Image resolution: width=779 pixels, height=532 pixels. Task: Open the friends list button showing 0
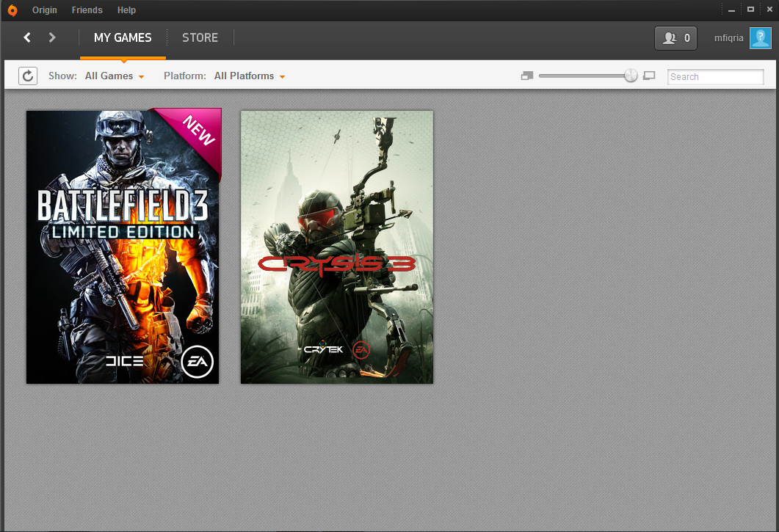point(675,38)
